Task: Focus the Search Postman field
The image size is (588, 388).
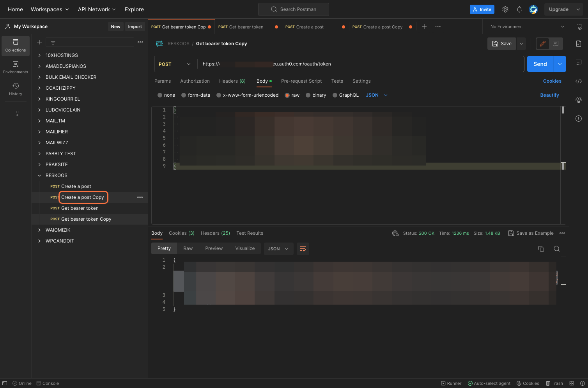Action: point(294,9)
